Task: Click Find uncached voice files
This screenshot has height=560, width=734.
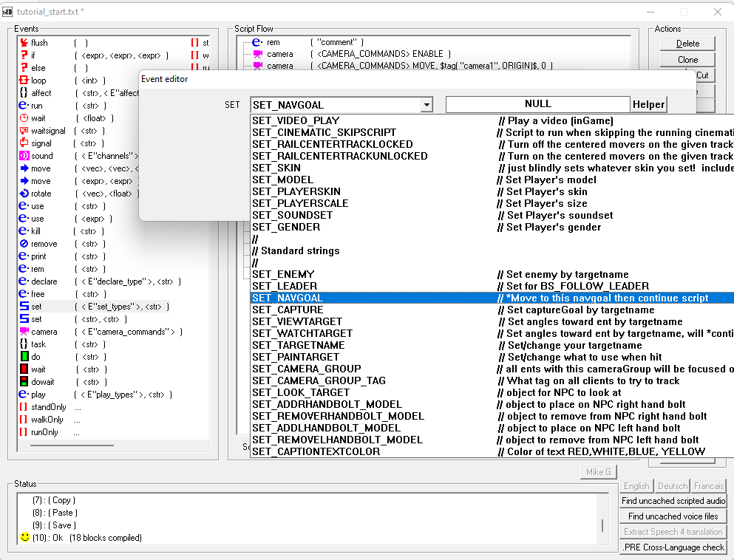Action: [673, 516]
